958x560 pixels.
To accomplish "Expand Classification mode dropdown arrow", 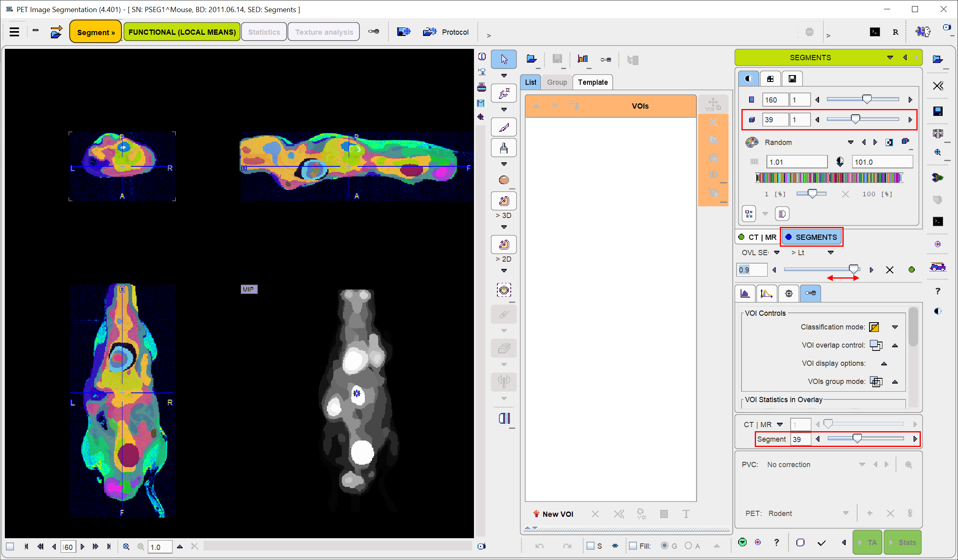I will [895, 327].
